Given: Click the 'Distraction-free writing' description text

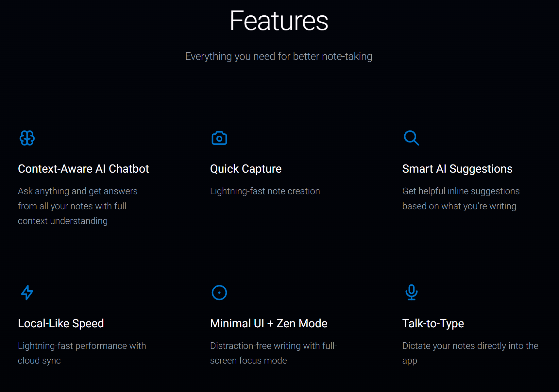Looking at the screenshot, I should pyautogui.click(x=274, y=353).
